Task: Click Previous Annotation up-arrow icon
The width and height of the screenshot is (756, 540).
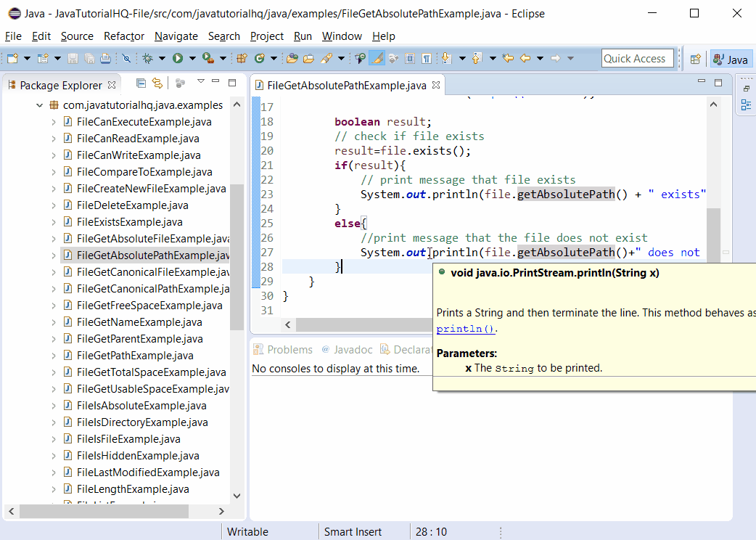Action: (477, 58)
